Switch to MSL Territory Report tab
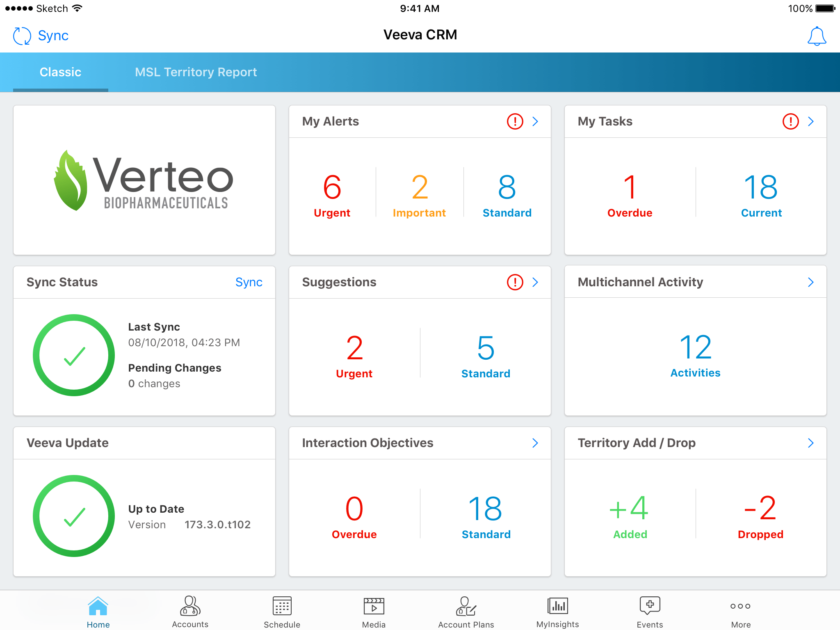The image size is (840, 630). (x=196, y=72)
